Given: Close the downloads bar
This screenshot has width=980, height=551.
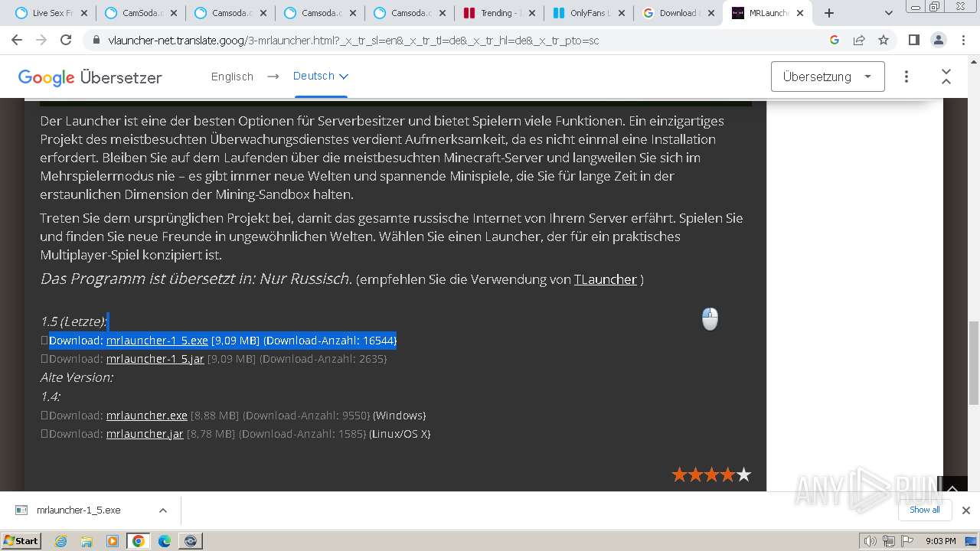Looking at the screenshot, I should click(965, 510).
